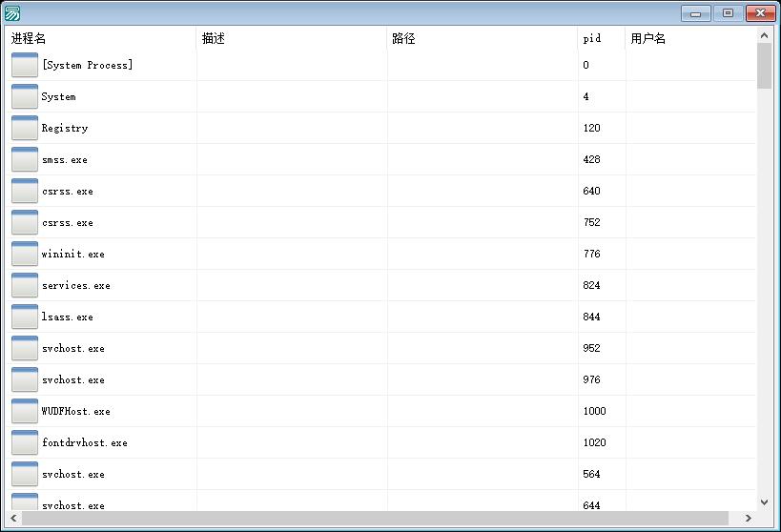Screen dimensions: 781x532
Task: Click the 路径 column header
Action: [483, 38]
